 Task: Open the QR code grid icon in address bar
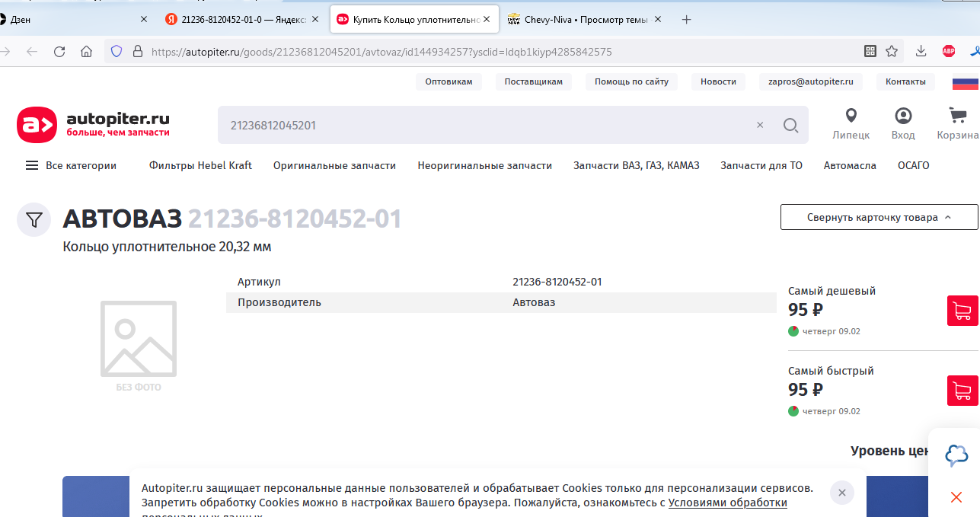pos(870,52)
